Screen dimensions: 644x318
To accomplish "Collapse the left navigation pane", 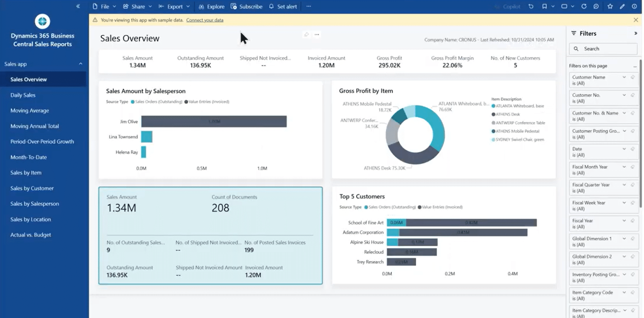I will point(78,6).
